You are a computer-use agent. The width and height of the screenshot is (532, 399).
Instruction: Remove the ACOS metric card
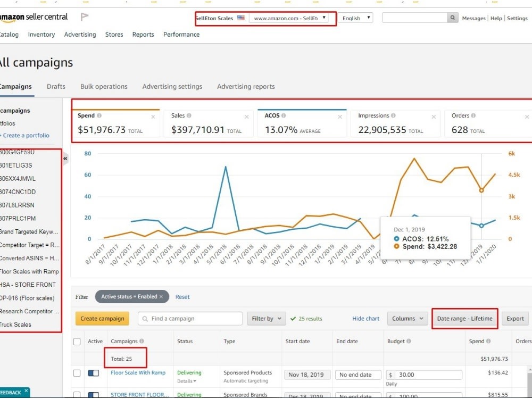tap(340, 117)
